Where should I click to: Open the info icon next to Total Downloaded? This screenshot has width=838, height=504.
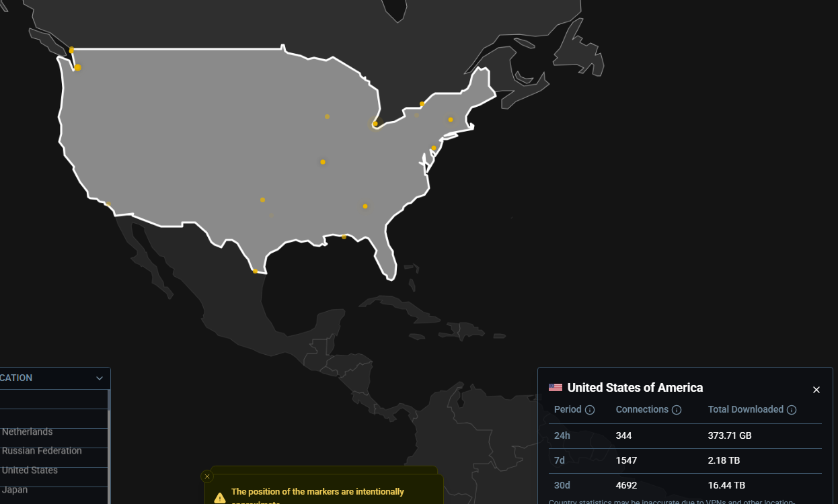coord(792,410)
